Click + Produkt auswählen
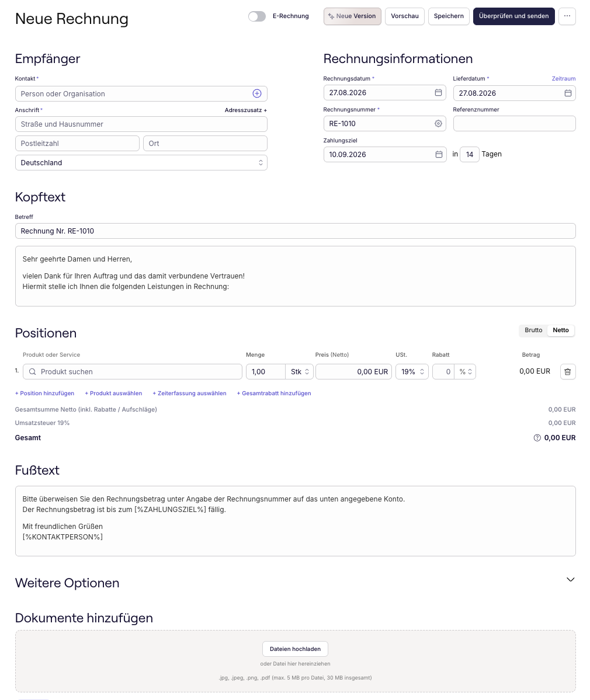 [113, 393]
